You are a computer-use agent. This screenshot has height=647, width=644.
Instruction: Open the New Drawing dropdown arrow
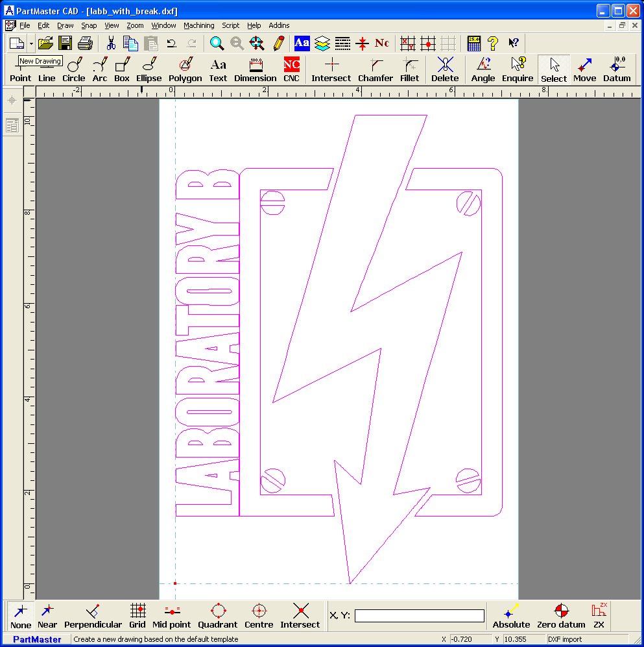click(31, 43)
